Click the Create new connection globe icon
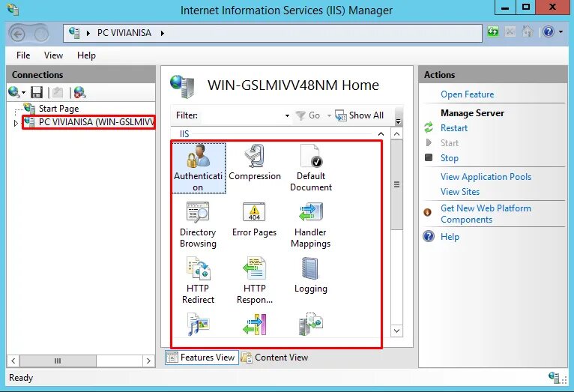 (x=14, y=92)
